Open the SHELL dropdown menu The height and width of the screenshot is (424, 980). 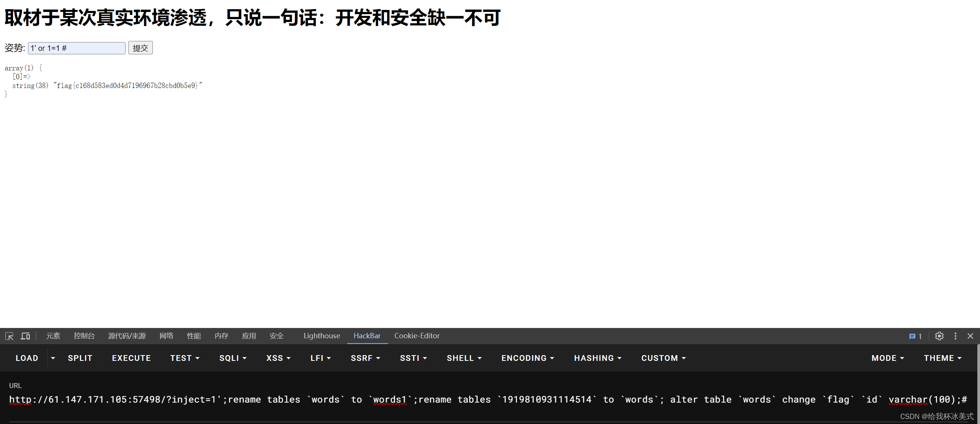(x=464, y=358)
